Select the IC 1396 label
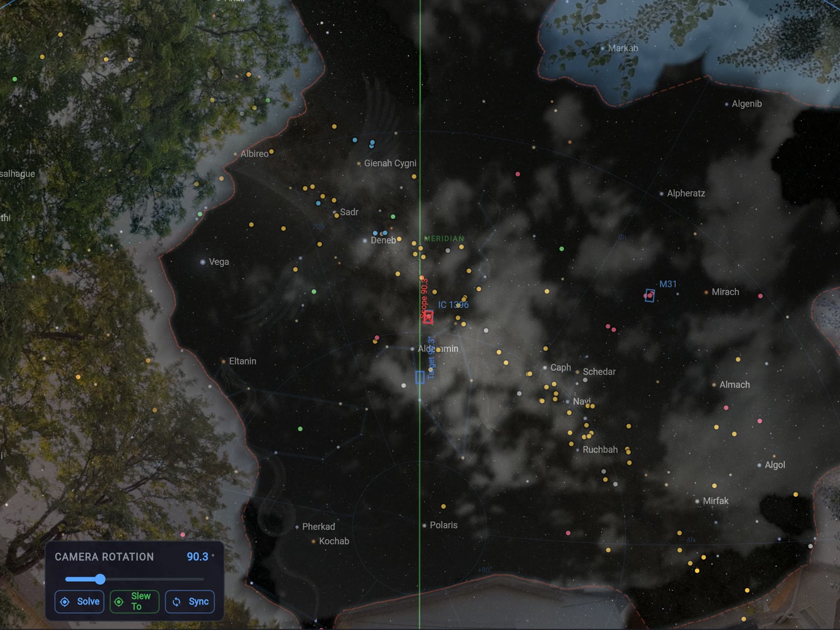Viewport: 840px width, 630px height. (453, 304)
